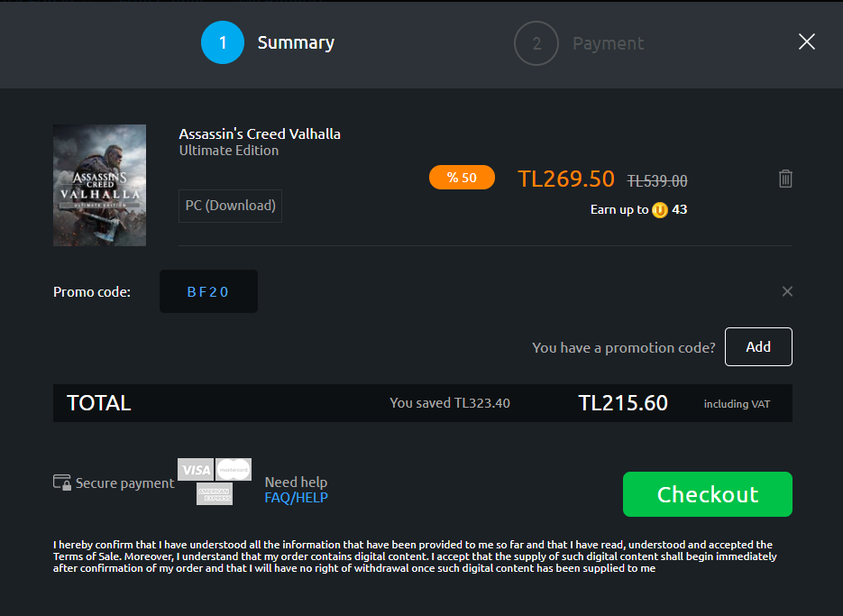Click the % 50 discount badge

coord(462,178)
